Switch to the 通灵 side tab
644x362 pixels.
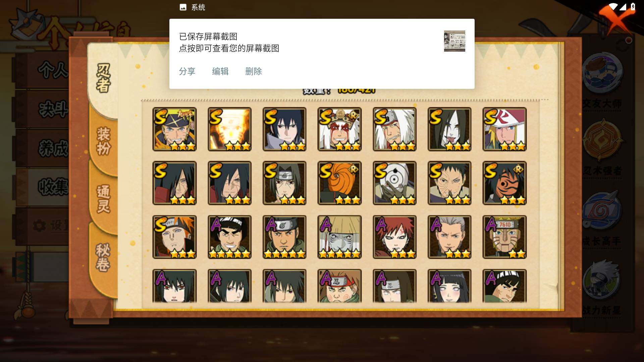coord(103,199)
